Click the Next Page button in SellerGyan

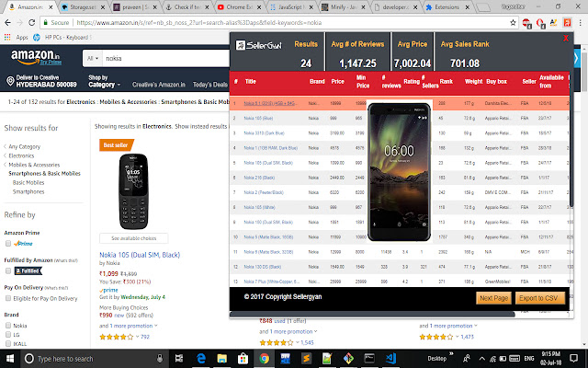point(493,298)
